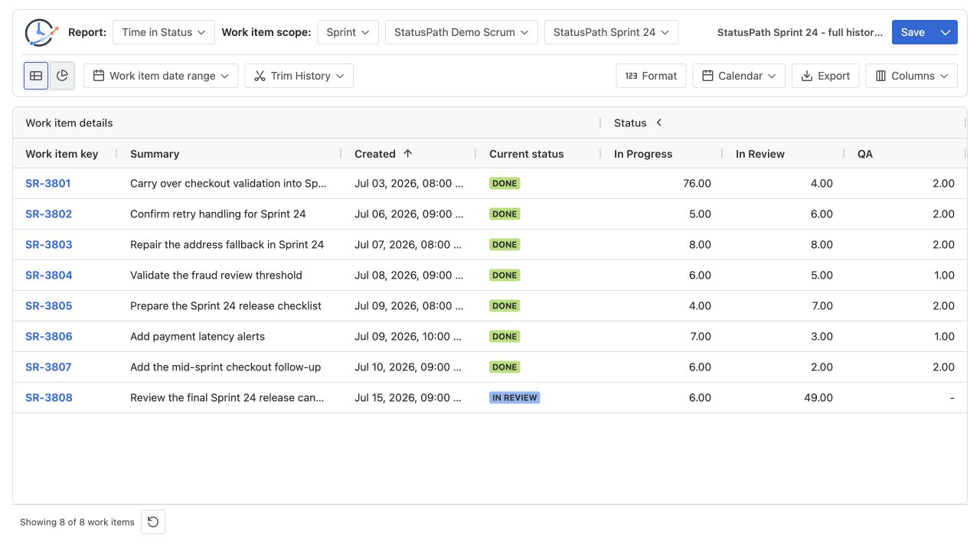
Task: Open the Sprint scope dropdown
Action: click(348, 32)
